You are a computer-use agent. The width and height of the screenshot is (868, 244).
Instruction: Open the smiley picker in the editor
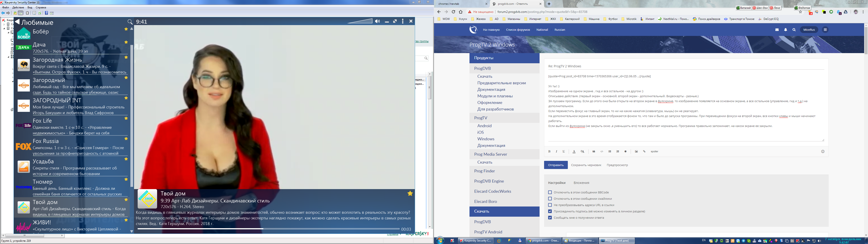tap(823, 152)
